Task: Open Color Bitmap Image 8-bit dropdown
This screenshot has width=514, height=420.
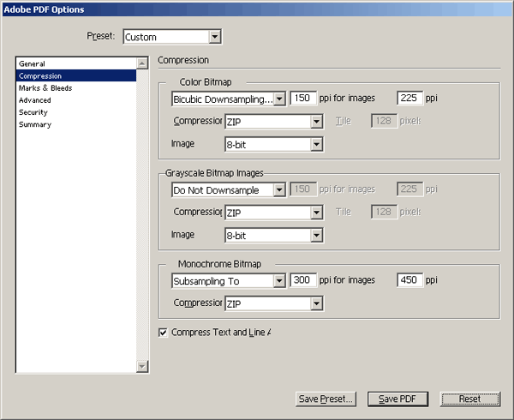Action: pyautogui.click(x=274, y=144)
